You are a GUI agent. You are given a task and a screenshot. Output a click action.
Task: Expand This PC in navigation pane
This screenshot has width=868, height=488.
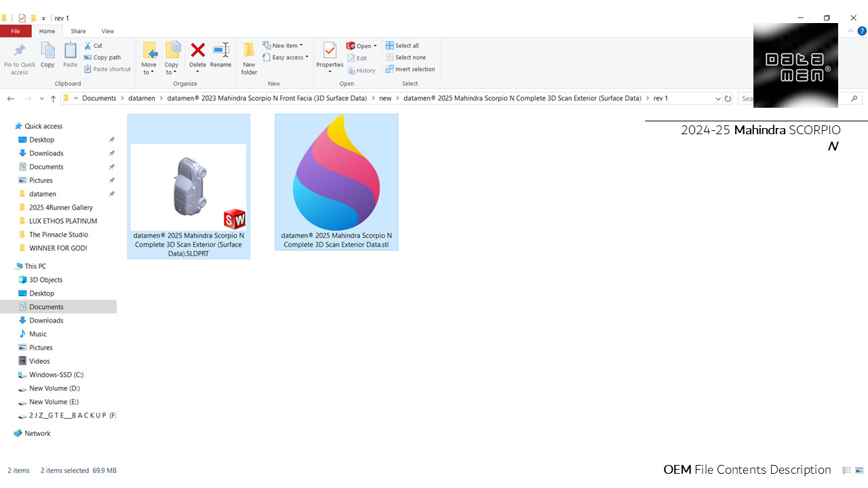click(35, 266)
